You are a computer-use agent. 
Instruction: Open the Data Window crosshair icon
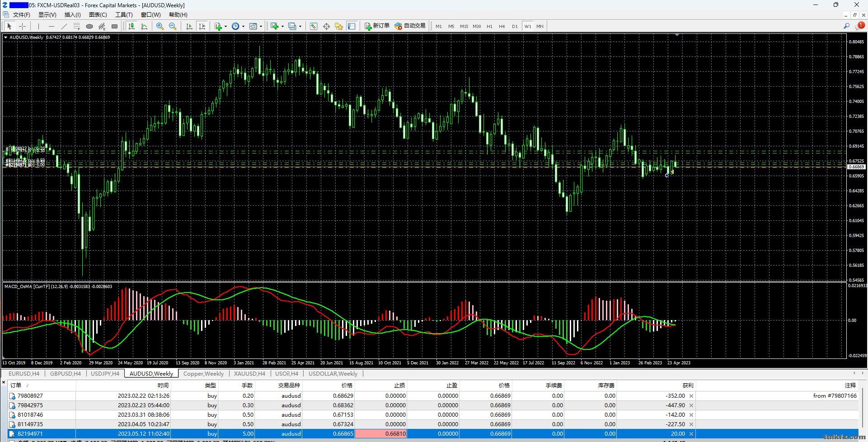click(x=326, y=26)
